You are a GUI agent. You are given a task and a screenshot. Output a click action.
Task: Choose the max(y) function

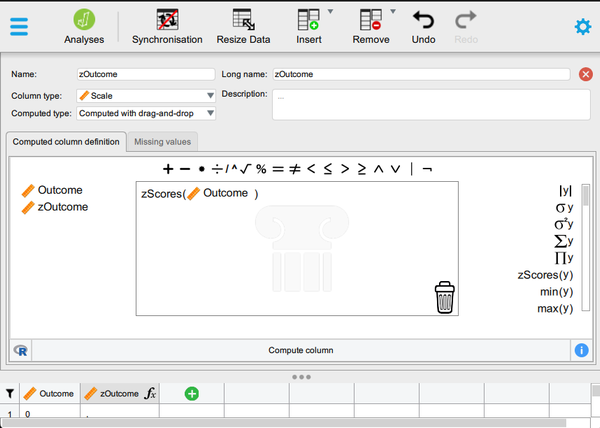click(x=555, y=308)
